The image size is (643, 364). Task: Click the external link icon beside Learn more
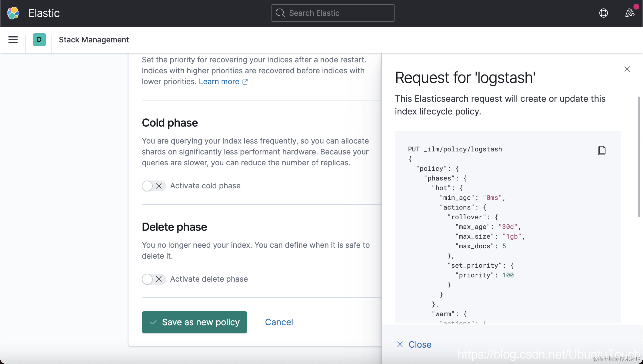[245, 82]
